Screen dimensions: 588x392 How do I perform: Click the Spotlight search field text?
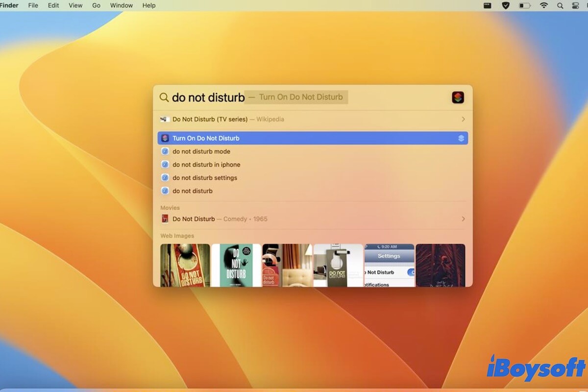pyautogui.click(x=208, y=98)
